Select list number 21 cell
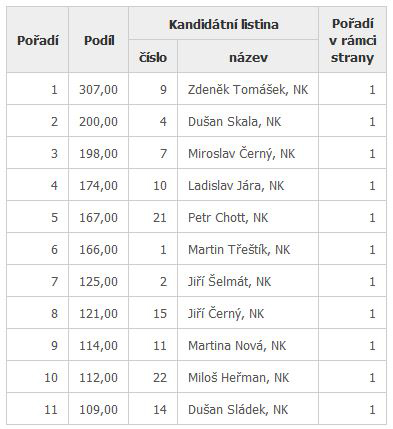 pyautogui.click(x=153, y=217)
